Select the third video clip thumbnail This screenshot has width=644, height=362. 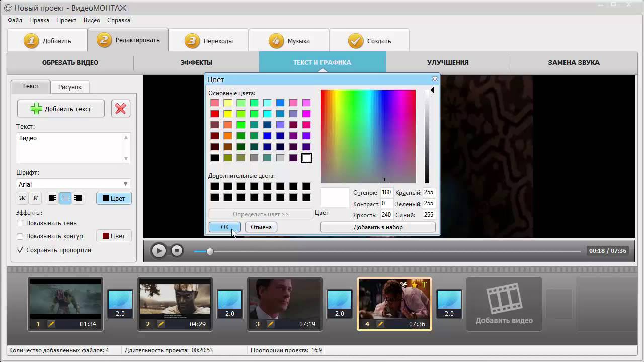tap(285, 299)
